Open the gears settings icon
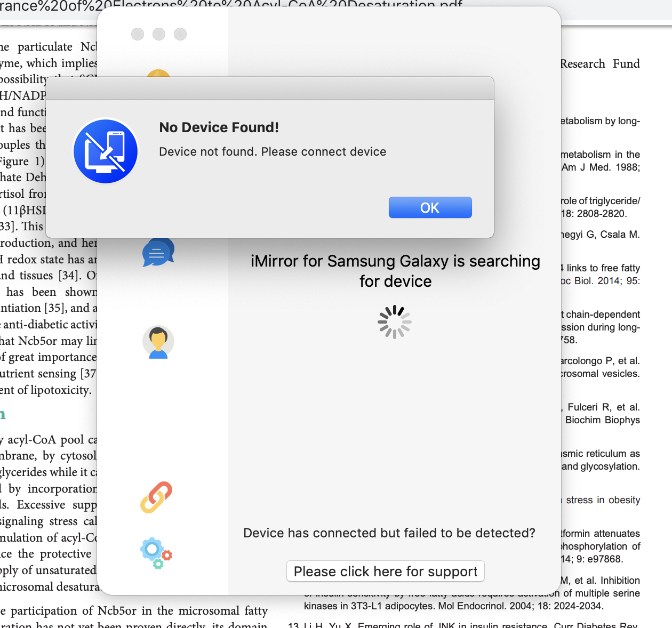This screenshot has width=672, height=628. tap(156, 553)
